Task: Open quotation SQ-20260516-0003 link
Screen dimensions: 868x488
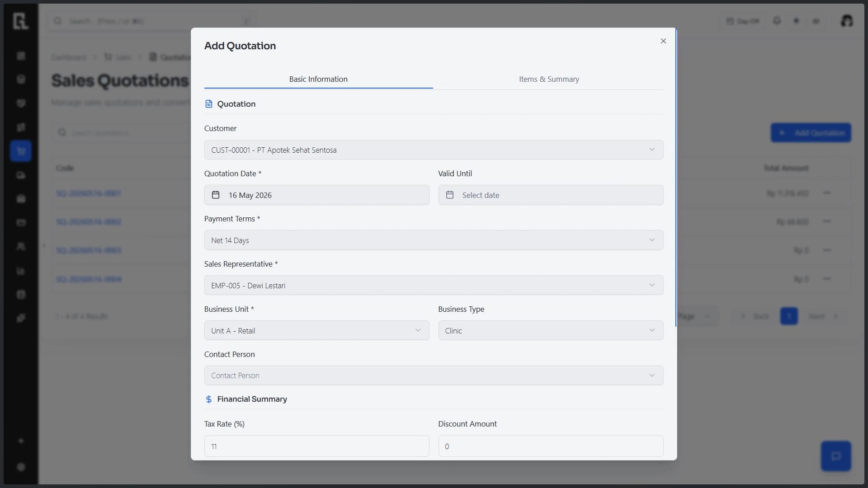Action: pyautogui.click(x=89, y=250)
